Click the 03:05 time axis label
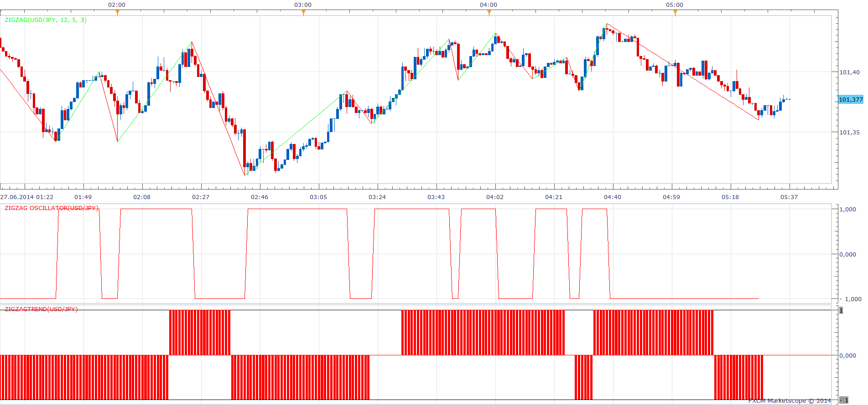 point(318,197)
